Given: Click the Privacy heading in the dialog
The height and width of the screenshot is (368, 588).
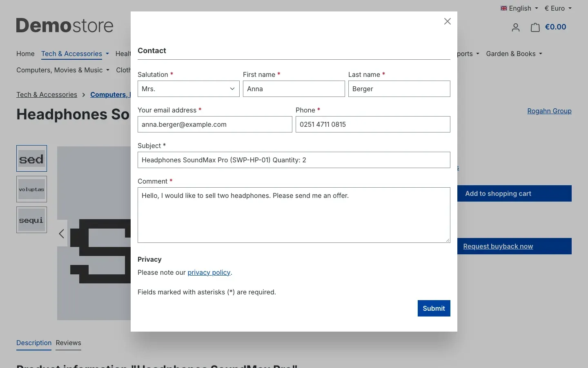Looking at the screenshot, I should point(149,259).
